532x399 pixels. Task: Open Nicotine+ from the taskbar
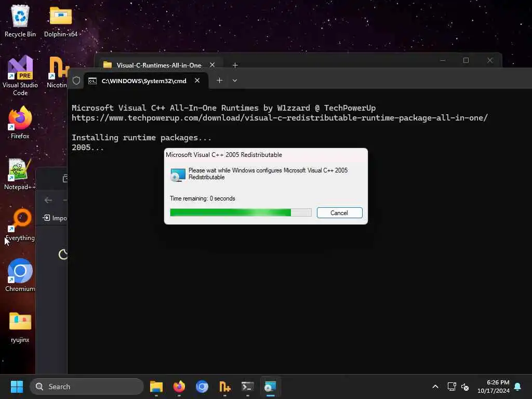[x=224, y=387]
